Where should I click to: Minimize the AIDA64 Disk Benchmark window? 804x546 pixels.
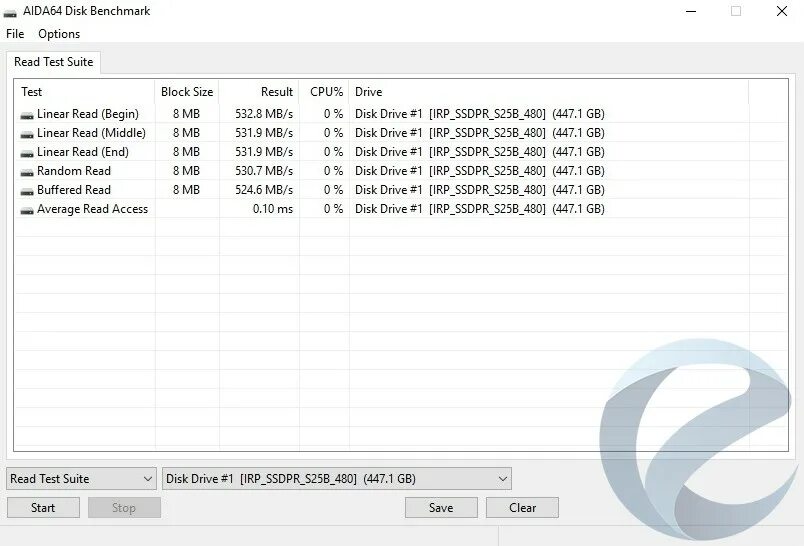[691, 11]
